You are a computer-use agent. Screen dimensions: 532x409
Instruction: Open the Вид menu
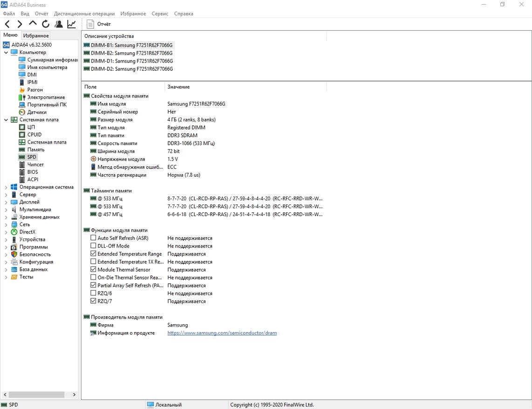point(25,14)
